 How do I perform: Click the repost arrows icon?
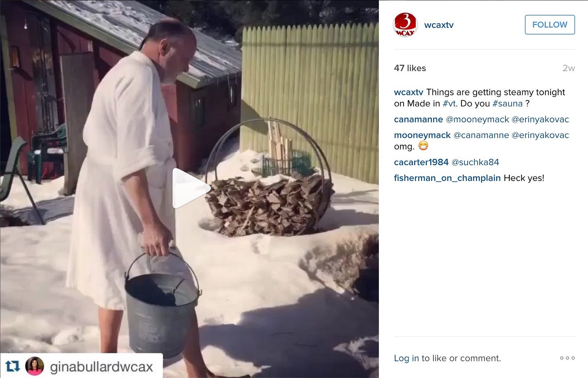click(12, 366)
